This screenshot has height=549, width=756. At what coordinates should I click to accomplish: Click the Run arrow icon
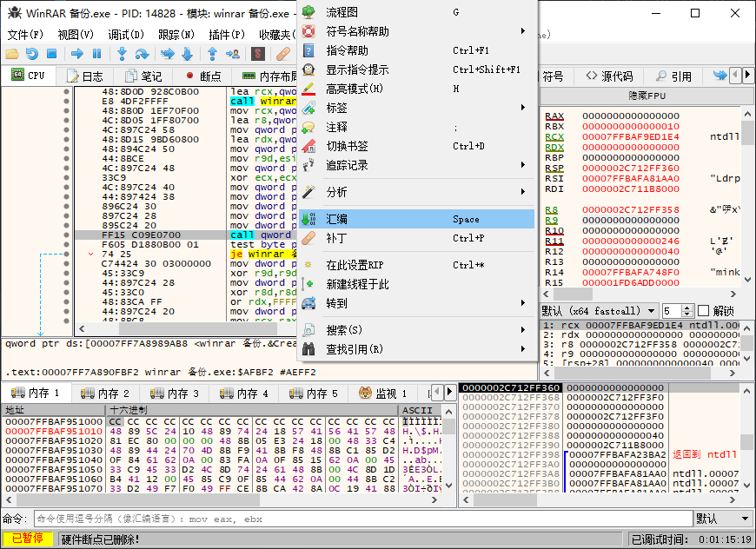(x=77, y=54)
